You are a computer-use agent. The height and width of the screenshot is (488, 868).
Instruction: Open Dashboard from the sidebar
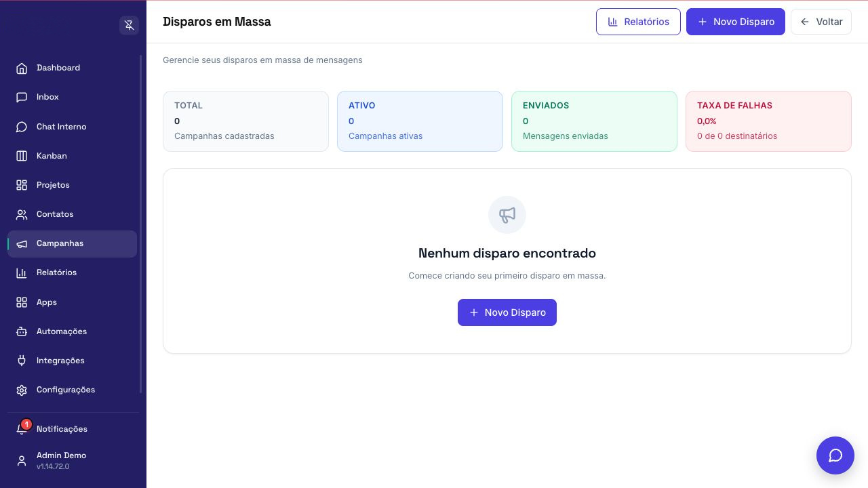[72, 68]
